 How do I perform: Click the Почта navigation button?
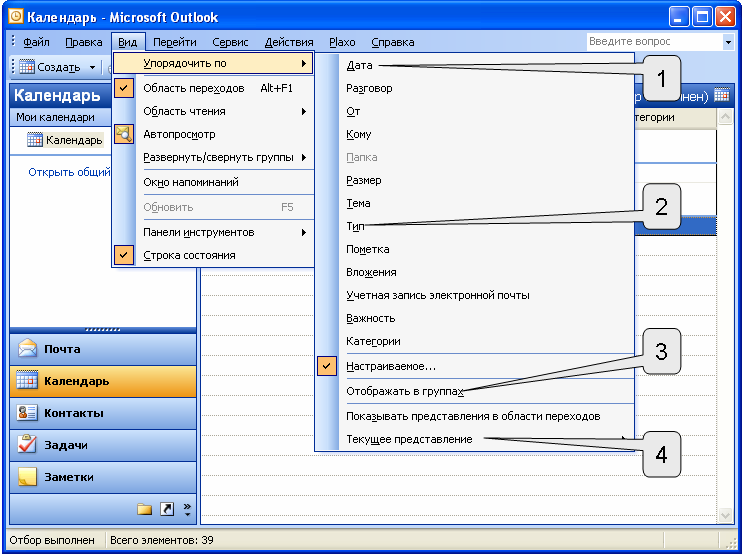[x=103, y=349]
